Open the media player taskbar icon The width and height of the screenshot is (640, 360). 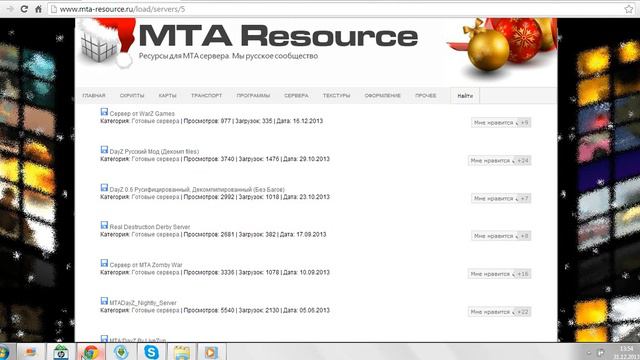pos(211,352)
